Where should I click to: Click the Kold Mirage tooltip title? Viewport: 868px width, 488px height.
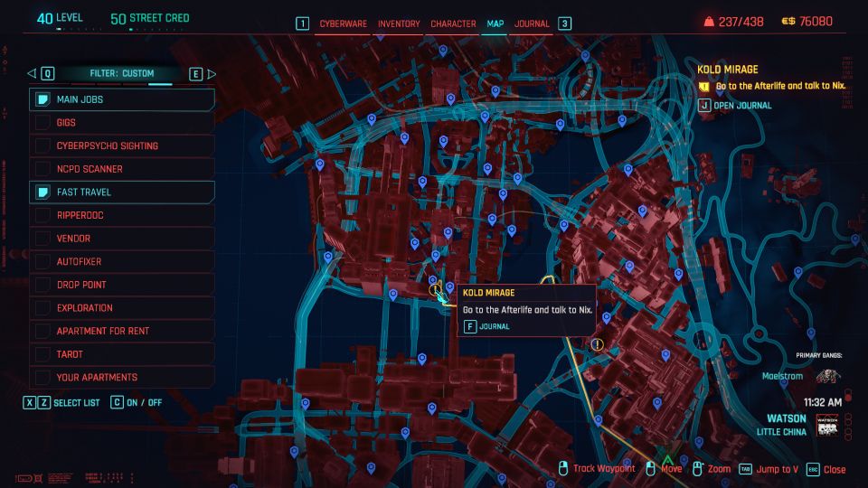pyautogui.click(x=489, y=293)
